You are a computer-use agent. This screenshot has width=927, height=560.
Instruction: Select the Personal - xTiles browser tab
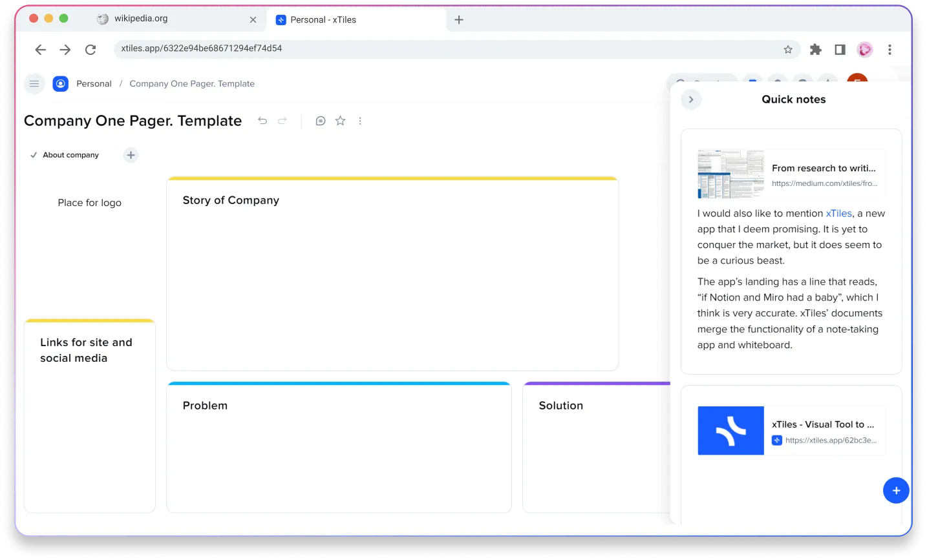click(356, 19)
